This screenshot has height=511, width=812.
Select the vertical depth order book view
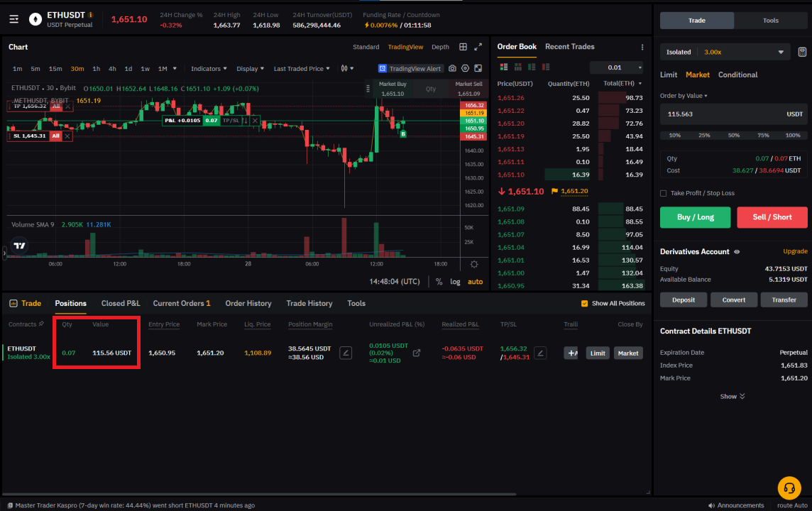(x=518, y=67)
